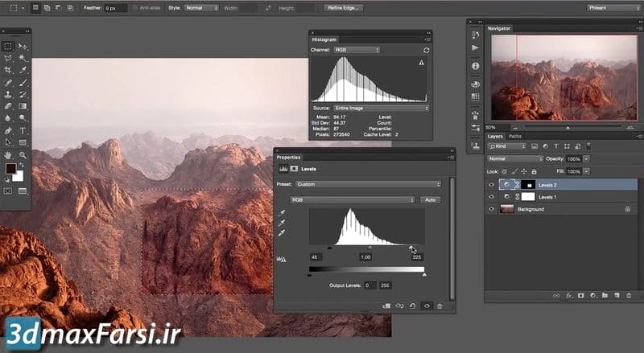Viewport: 644px width, 353px height.
Task: Select the Move tool
Action: pyautogui.click(x=23, y=47)
